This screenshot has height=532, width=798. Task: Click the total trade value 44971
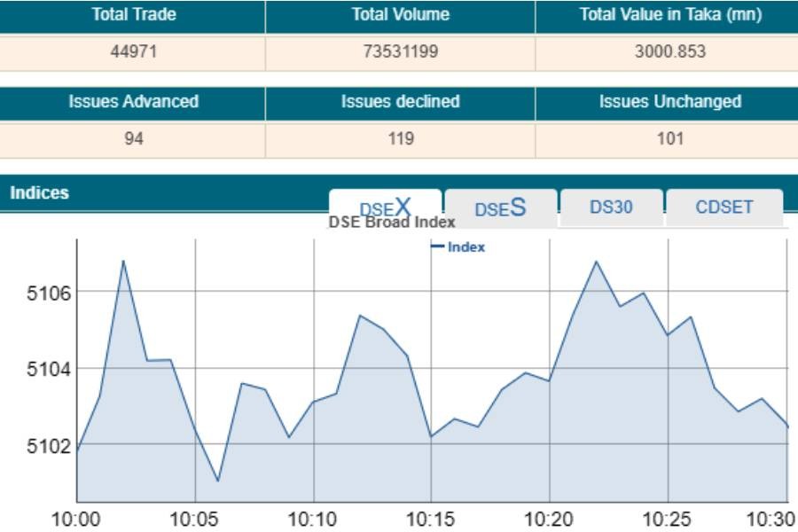pyautogui.click(x=134, y=51)
